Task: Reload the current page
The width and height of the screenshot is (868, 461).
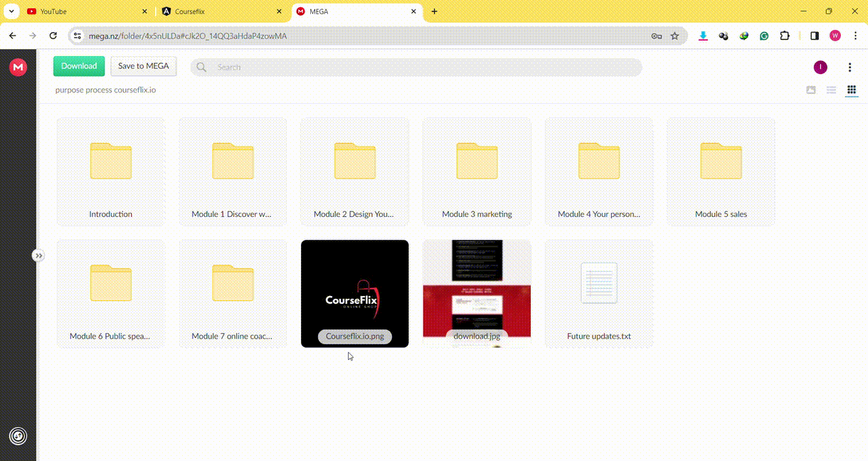Action: coord(53,36)
